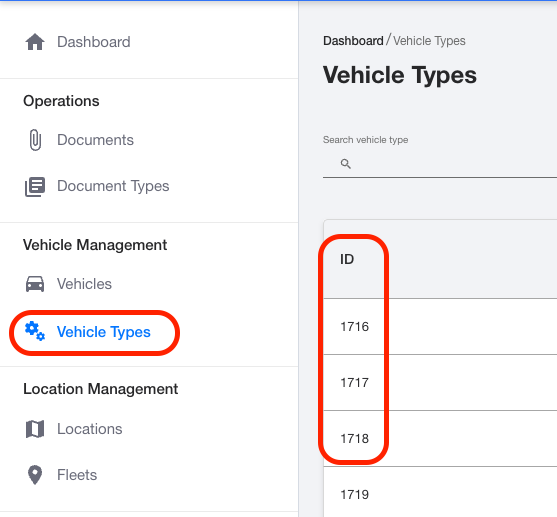Select Vehicle Types in the sidebar
The width and height of the screenshot is (557, 517).
click(103, 332)
